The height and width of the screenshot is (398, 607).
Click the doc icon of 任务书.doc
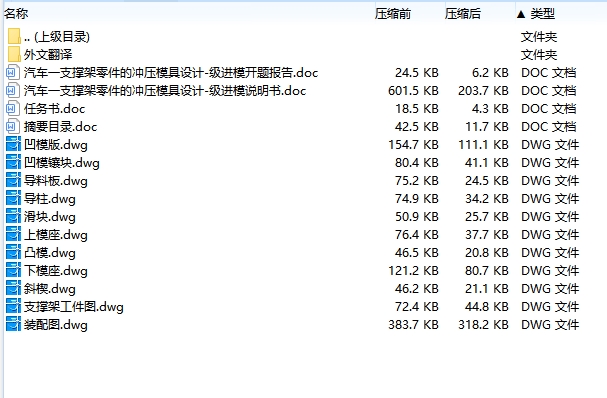click(x=13, y=108)
